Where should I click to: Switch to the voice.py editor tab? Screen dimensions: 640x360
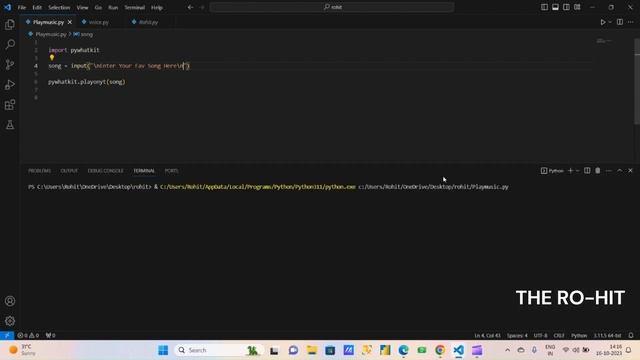[x=98, y=22]
